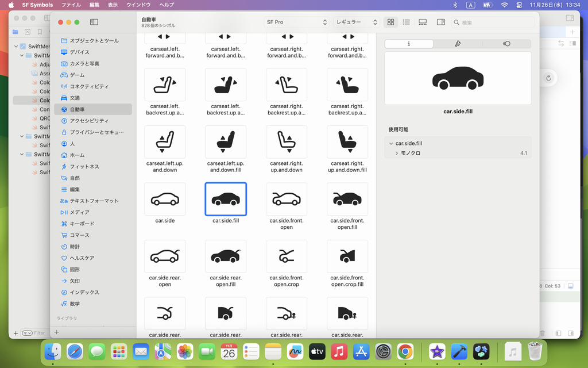This screenshot has width=588, height=368.
Task: Switch to grid view in toolbar
Action: (x=390, y=22)
